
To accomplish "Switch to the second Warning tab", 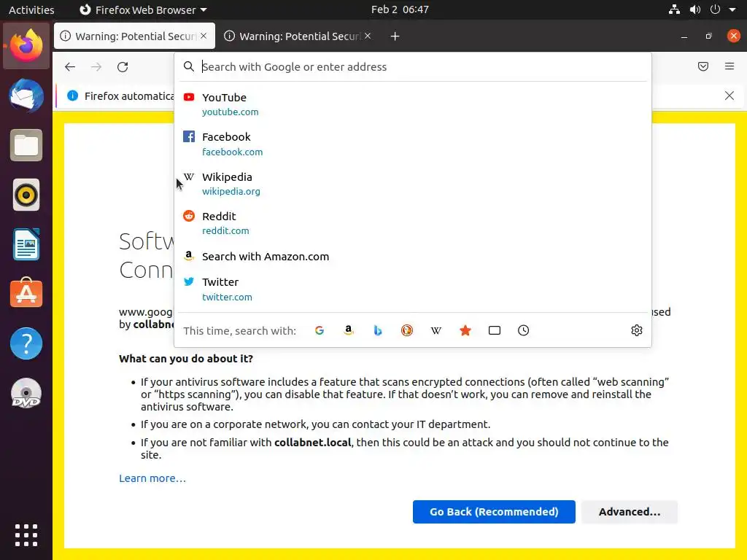I will (299, 36).
